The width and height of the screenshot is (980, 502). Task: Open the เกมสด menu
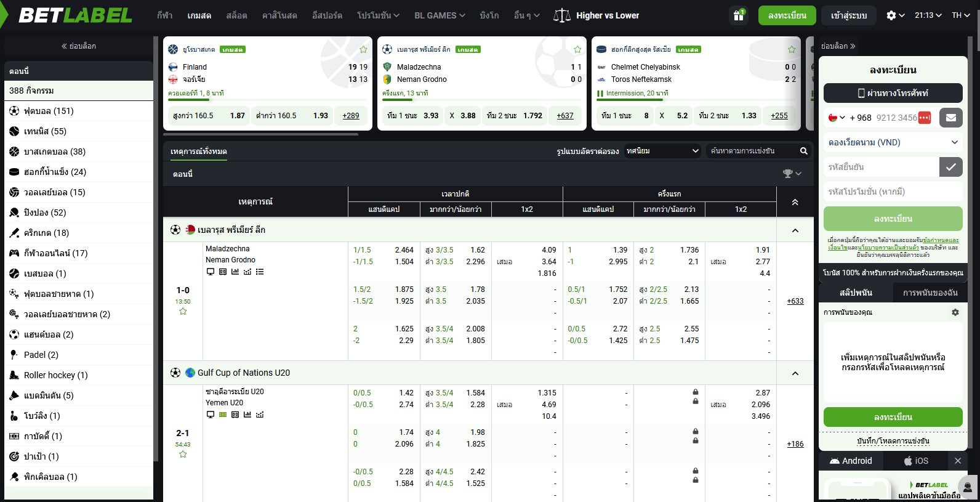[x=199, y=15]
